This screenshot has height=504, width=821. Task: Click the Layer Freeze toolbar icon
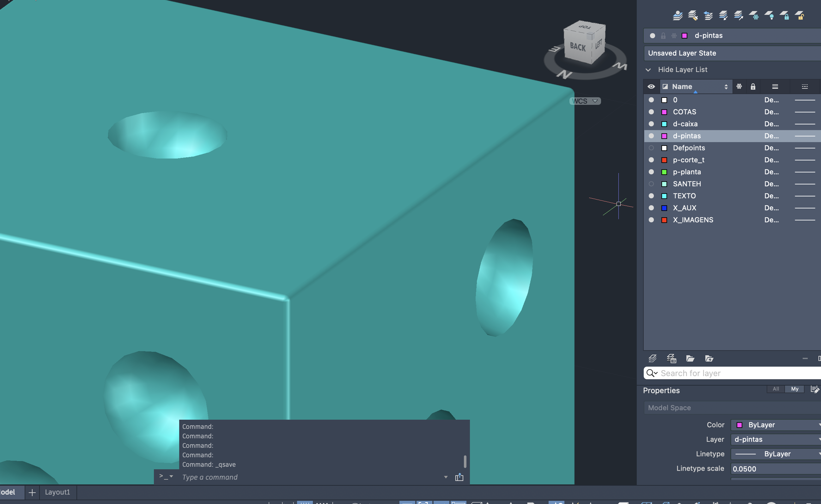tap(753, 15)
